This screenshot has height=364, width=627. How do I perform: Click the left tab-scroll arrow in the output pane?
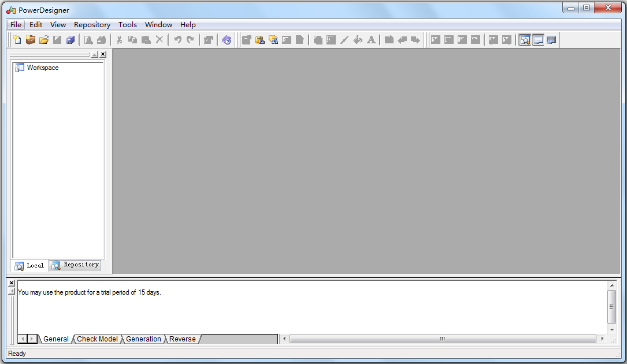(x=22, y=339)
